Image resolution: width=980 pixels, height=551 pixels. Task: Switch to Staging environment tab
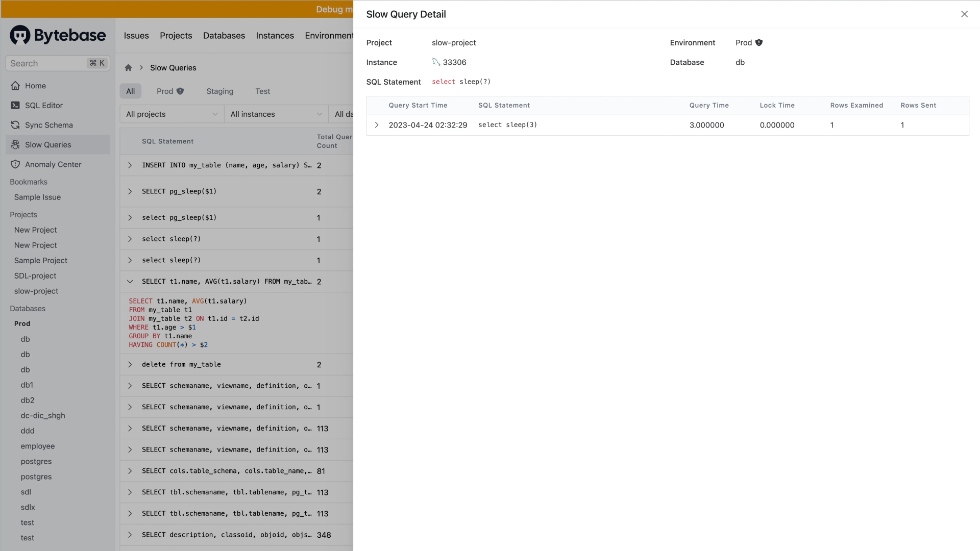(x=219, y=91)
